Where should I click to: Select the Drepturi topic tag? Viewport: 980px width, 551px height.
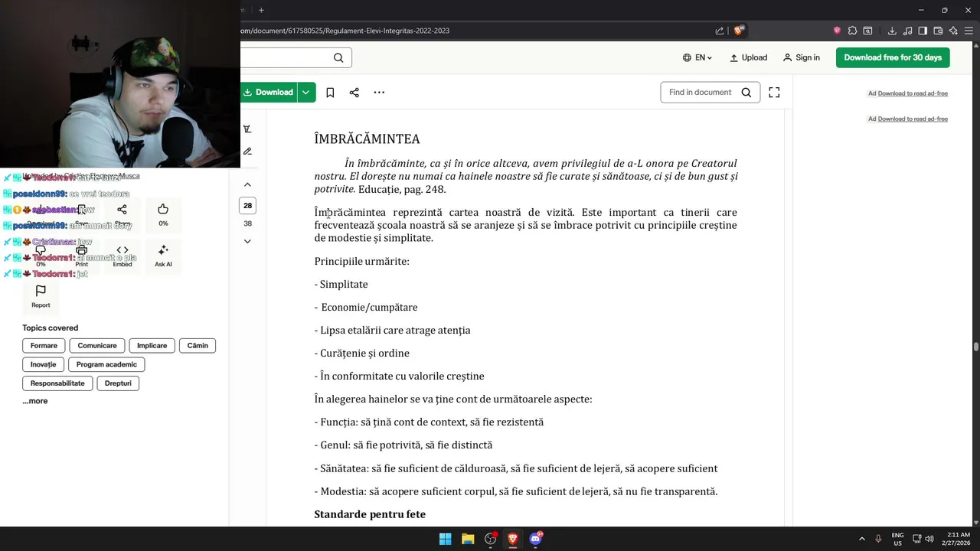coord(118,383)
